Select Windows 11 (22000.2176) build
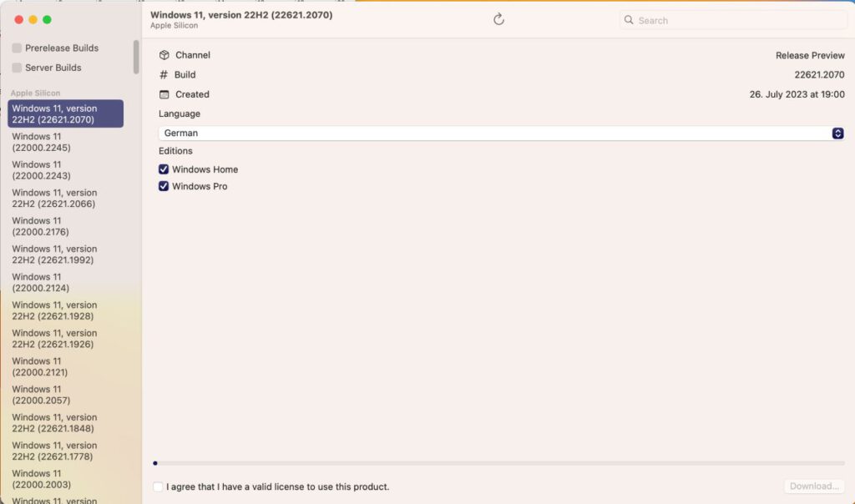This screenshot has height=504, width=855. click(65, 226)
